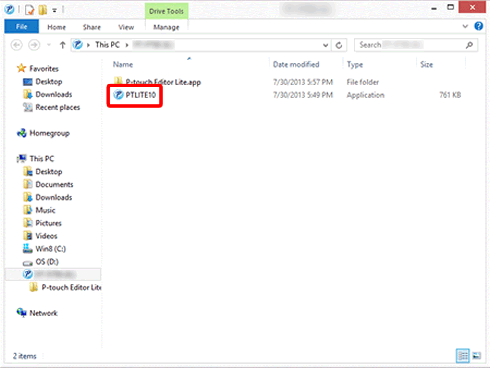Click the Drive Tools contextual tab
This screenshot has width=490, height=368.
[166, 11]
